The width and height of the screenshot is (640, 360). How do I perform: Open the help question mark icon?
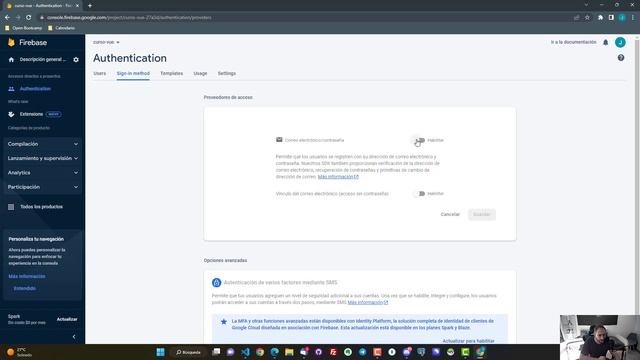pyautogui.click(x=621, y=58)
